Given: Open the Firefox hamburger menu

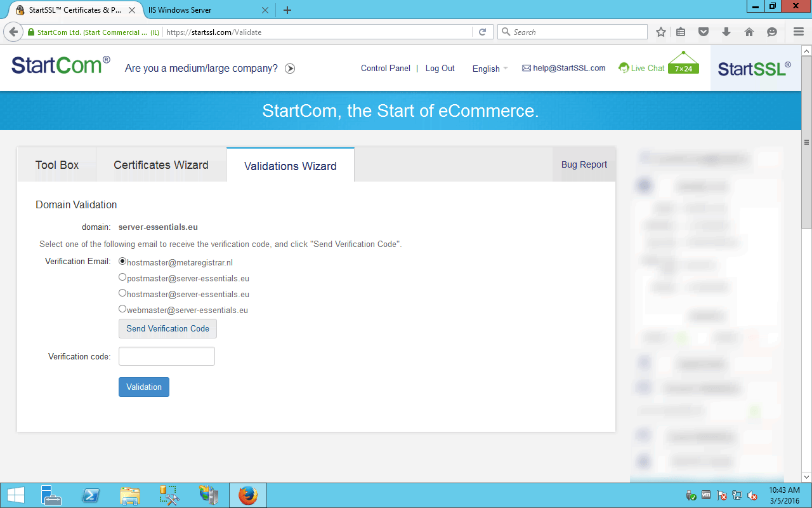Looking at the screenshot, I should click(x=799, y=32).
